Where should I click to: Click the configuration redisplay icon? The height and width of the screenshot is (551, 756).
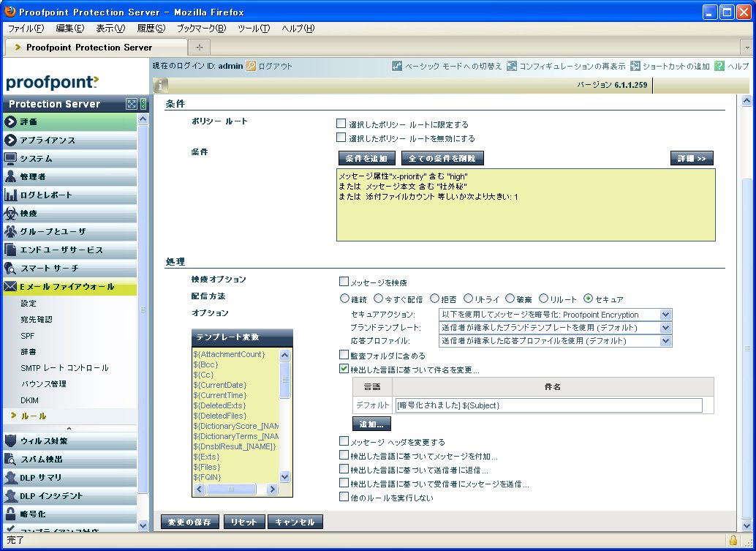point(512,66)
